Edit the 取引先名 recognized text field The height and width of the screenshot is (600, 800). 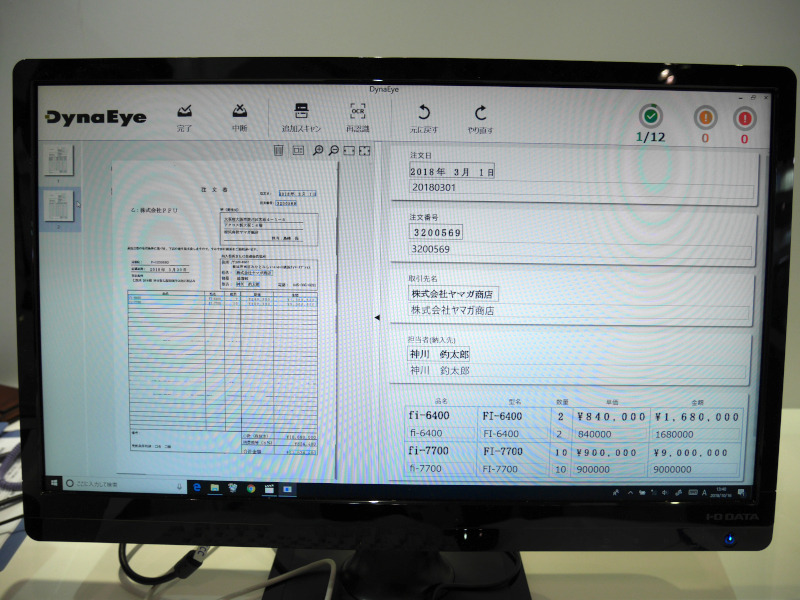click(x=579, y=311)
